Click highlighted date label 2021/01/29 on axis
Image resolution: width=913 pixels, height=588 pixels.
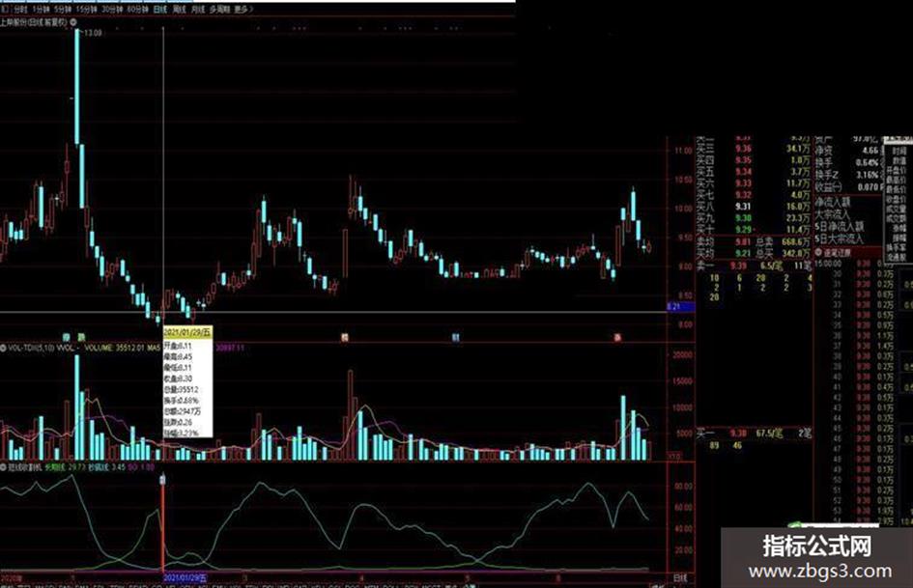point(185,578)
